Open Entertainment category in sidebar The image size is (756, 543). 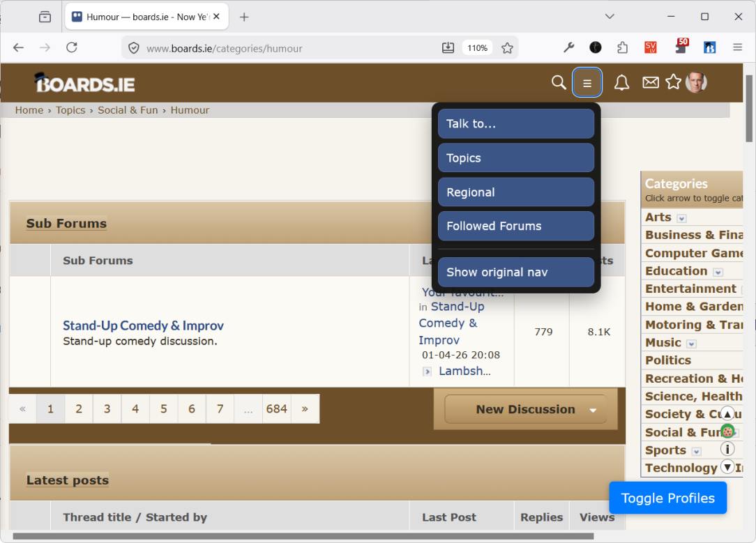[x=690, y=289]
